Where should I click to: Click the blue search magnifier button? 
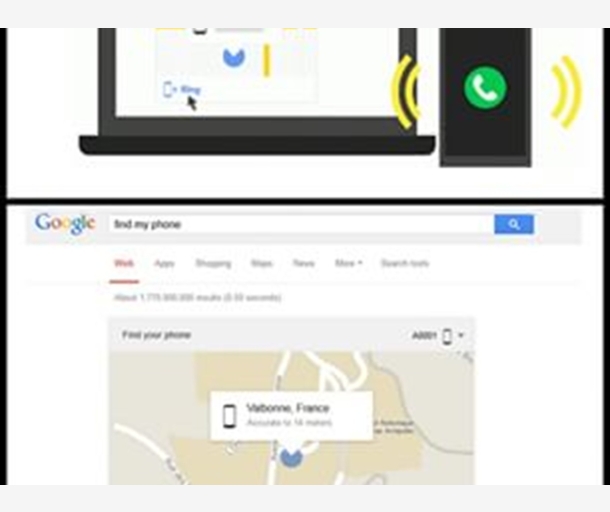[x=514, y=224]
